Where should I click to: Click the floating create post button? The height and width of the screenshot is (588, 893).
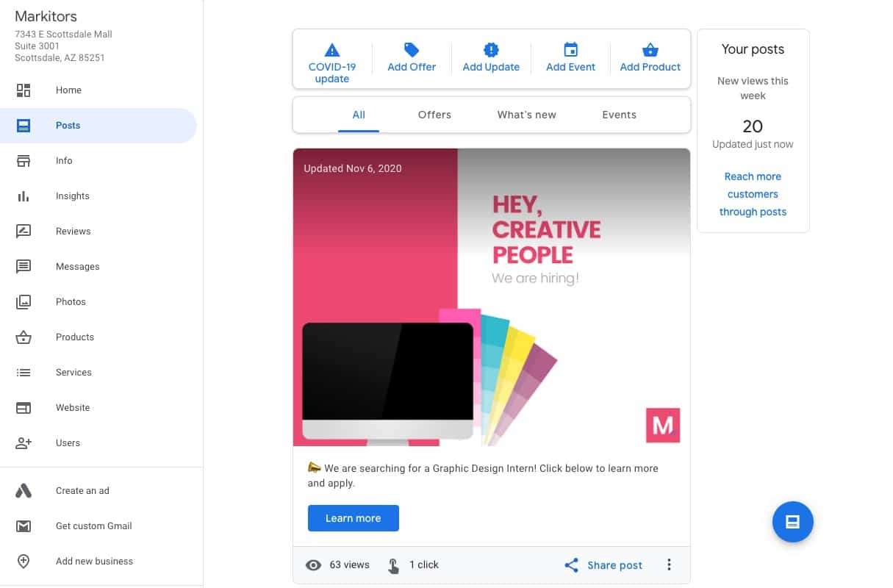click(792, 522)
